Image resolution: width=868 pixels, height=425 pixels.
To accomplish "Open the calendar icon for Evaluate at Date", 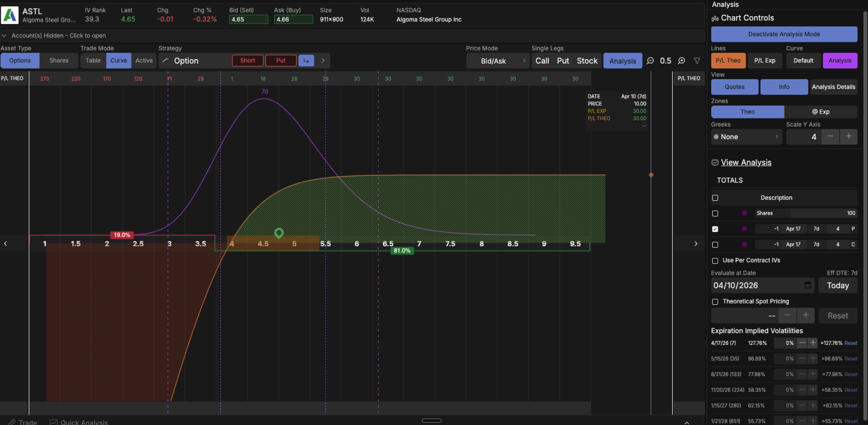I will tap(808, 285).
